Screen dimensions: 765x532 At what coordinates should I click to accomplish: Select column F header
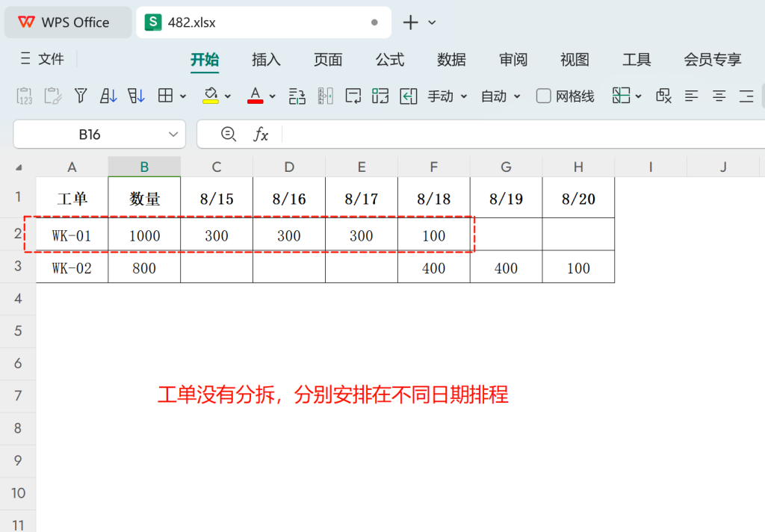pos(434,167)
